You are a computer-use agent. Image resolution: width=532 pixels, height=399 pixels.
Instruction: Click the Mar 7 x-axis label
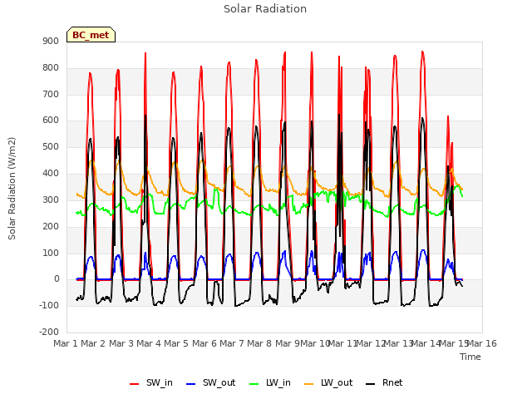pos(232,343)
